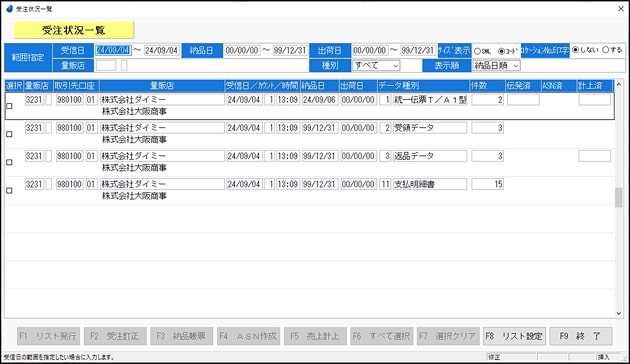
Task: Click the 取引先口座 column header
Action: pos(76,86)
